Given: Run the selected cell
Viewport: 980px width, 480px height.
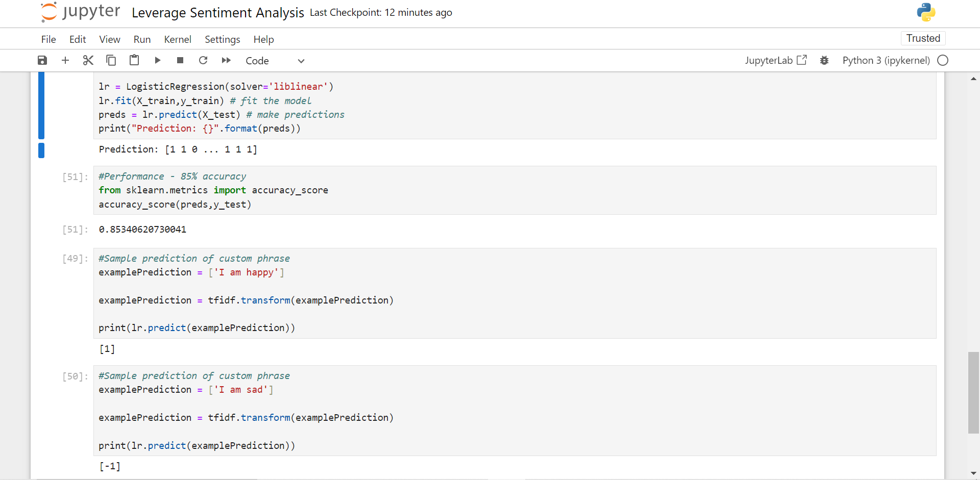Looking at the screenshot, I should [158, 61].
